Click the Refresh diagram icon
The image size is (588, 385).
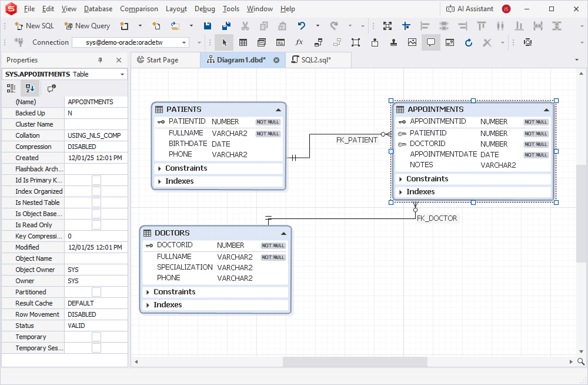pyautogui.click(x=469, y=42)
